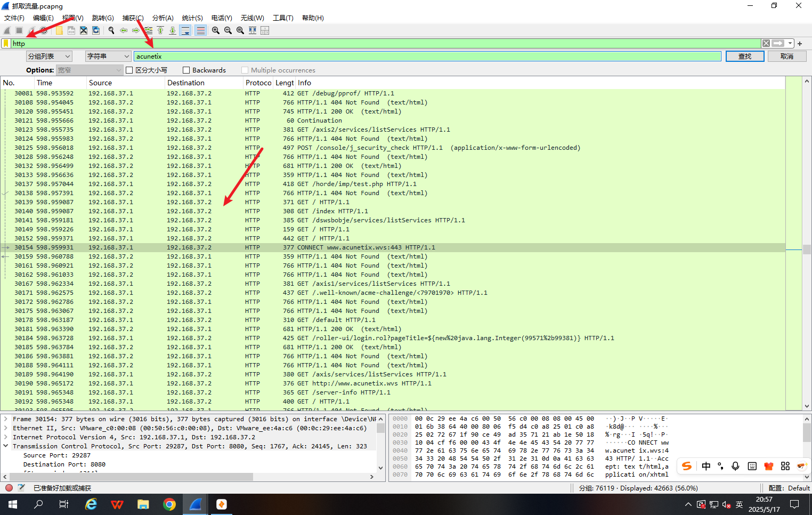Reload the capture file icon
The height and width of the screenshot is (515, 812).
click(96, 30)
